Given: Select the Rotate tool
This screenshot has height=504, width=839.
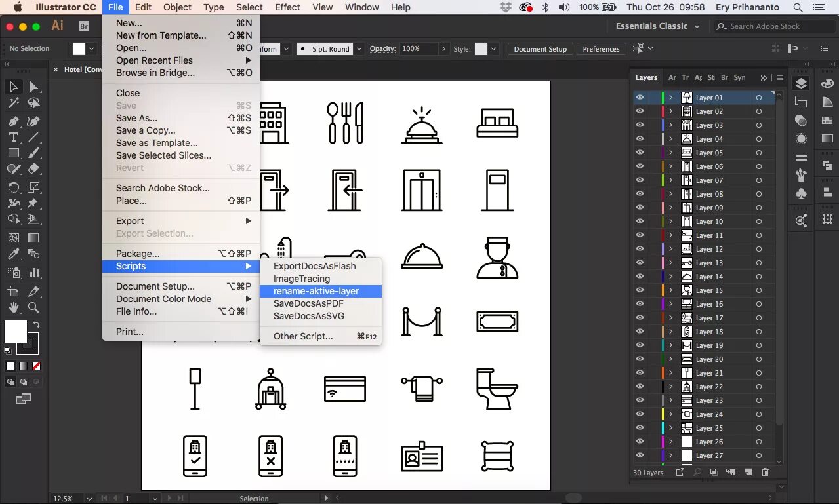Looking at the screenshot, I should click(13, 187).
